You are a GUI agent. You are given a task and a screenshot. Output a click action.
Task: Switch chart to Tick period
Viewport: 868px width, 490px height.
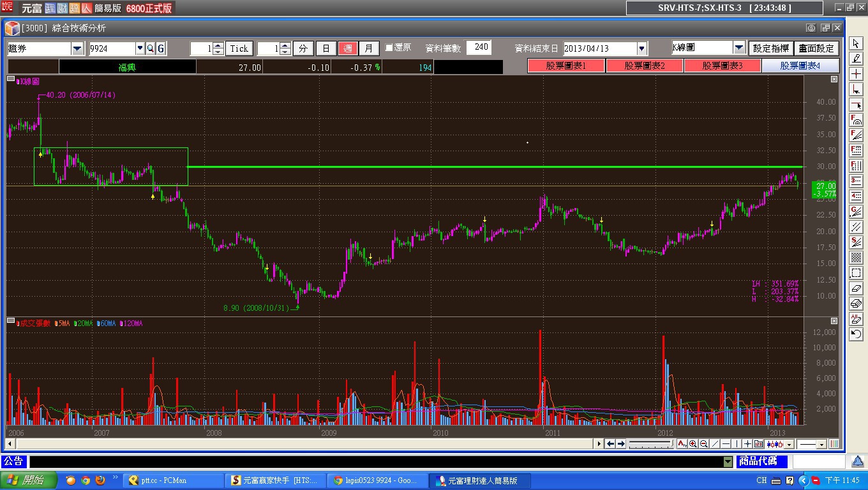point(239,48)
